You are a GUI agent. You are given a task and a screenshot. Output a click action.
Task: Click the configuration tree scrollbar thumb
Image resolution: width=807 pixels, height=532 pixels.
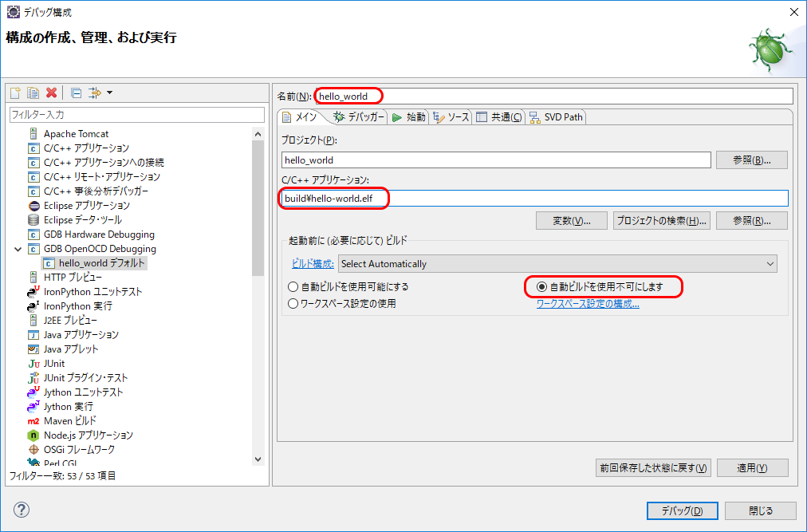coord(258,207)
